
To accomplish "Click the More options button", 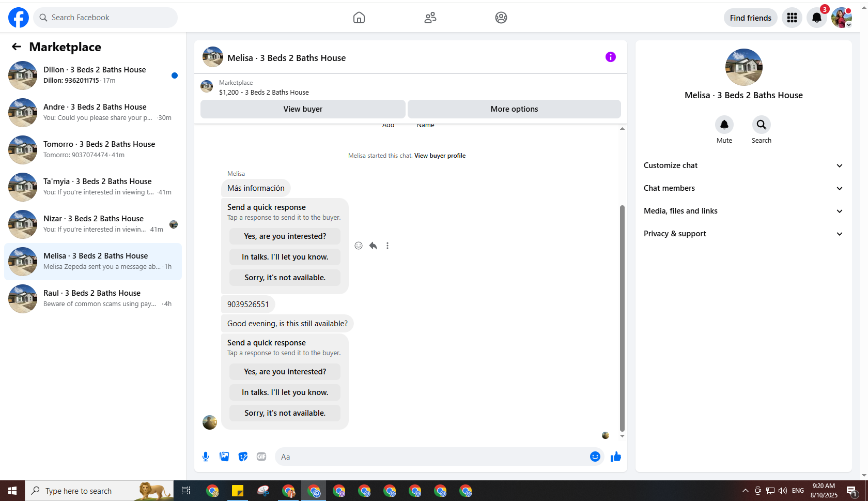I will coord(514,109).
